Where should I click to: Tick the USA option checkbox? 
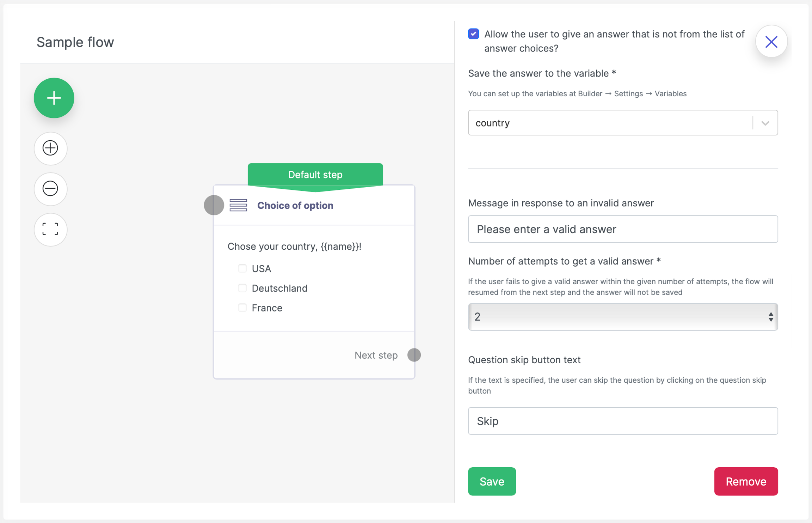click(x=242, y=268)
